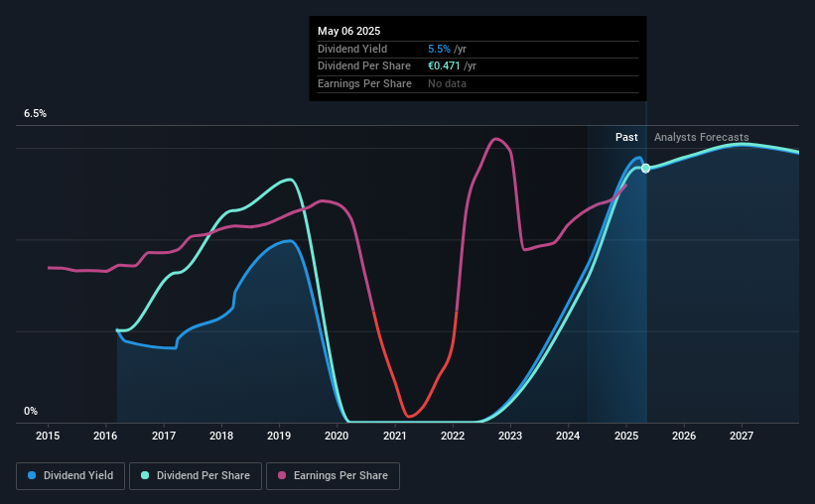Click the 2020 x-axis label

tap(337, 436)
